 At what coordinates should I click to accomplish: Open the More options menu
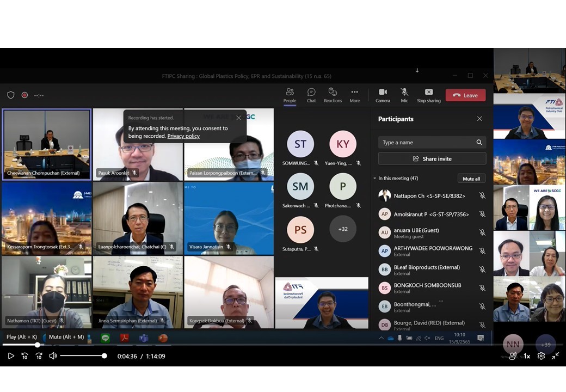coord(354,95)
